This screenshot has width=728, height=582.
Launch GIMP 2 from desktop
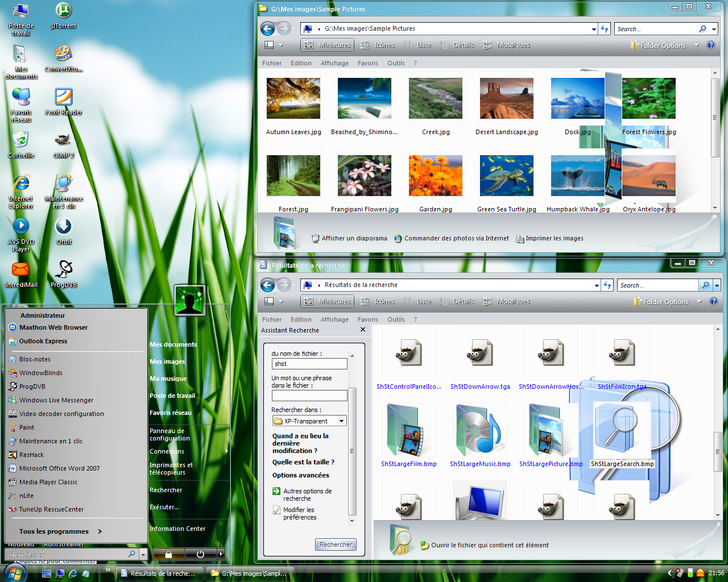pyautogui.click(x=64, y=144)
